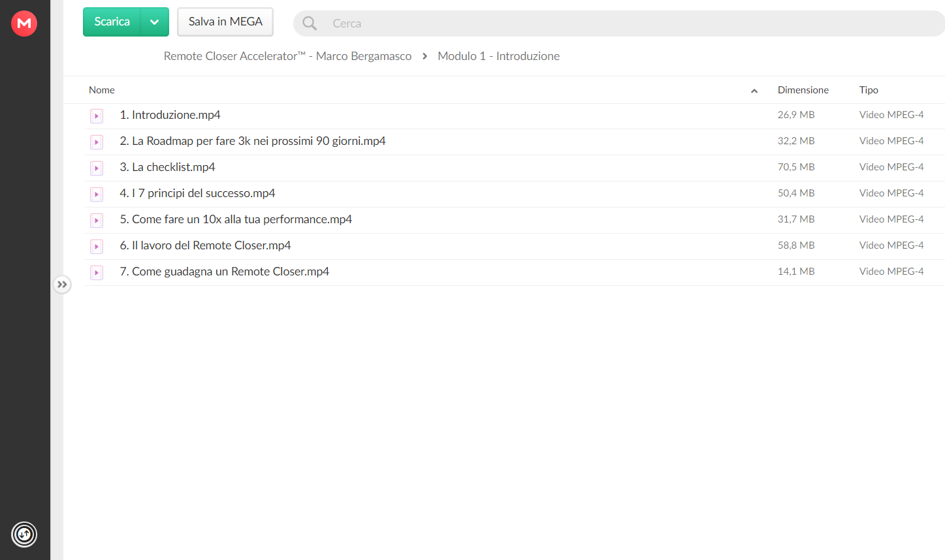
Task: Sort files by Dimensione column
Action: (x=803, y=90)
